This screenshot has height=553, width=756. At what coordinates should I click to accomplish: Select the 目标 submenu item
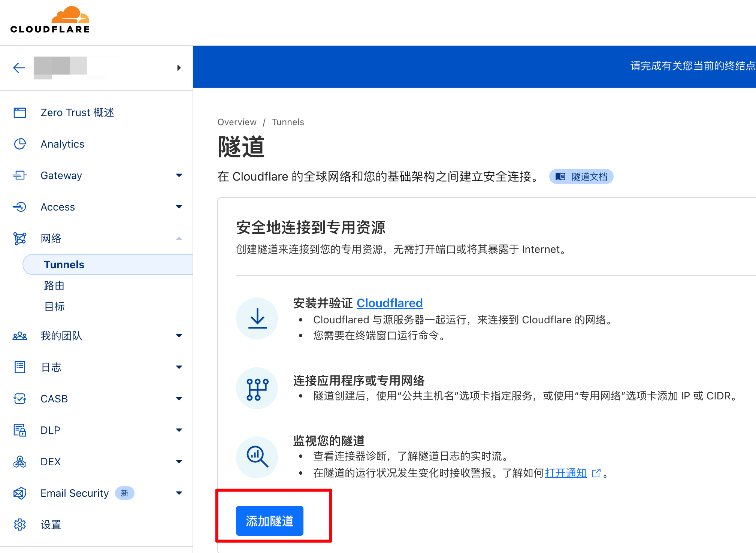[54, 306]
